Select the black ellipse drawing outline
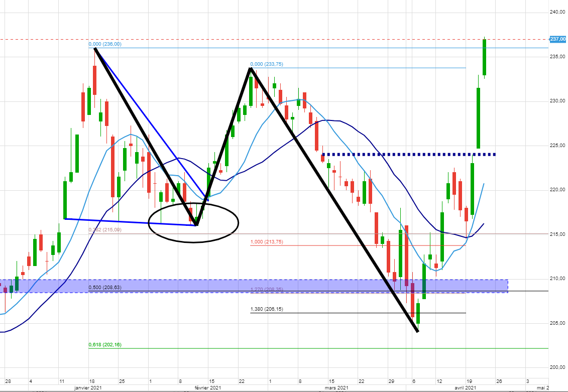 coord(238,222)
